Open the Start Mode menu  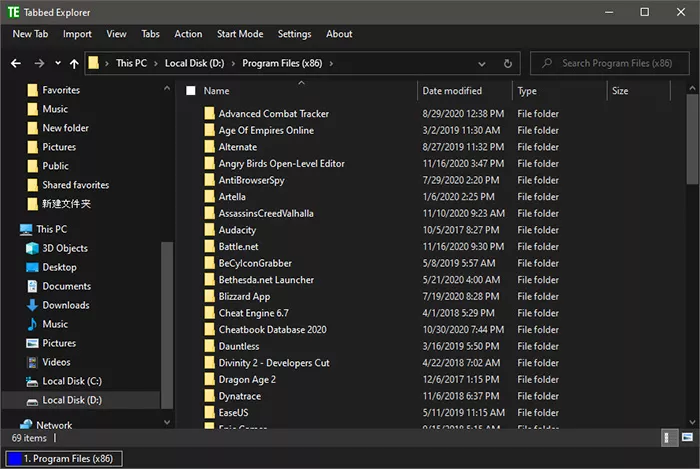[240, 34]
